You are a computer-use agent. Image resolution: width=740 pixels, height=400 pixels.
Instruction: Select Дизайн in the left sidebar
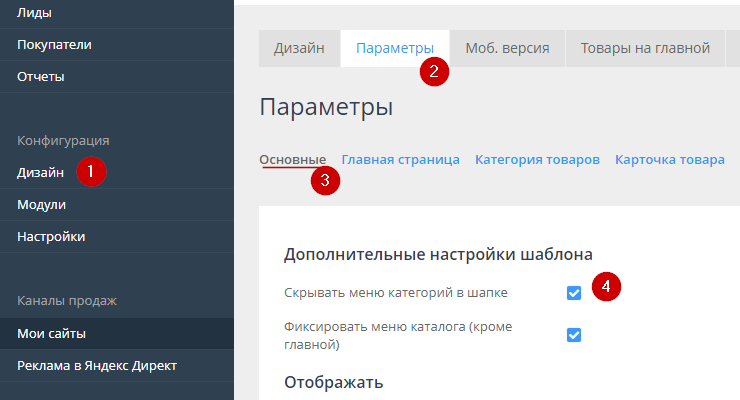[41, 172]
